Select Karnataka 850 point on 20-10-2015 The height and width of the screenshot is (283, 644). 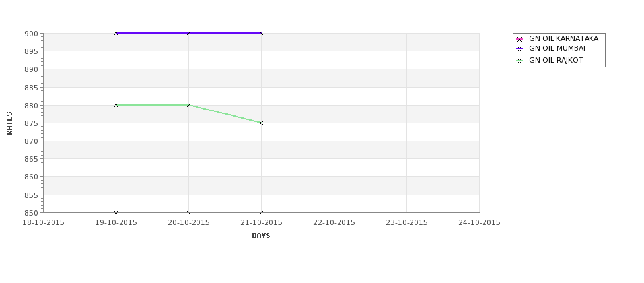click(188, 212)
